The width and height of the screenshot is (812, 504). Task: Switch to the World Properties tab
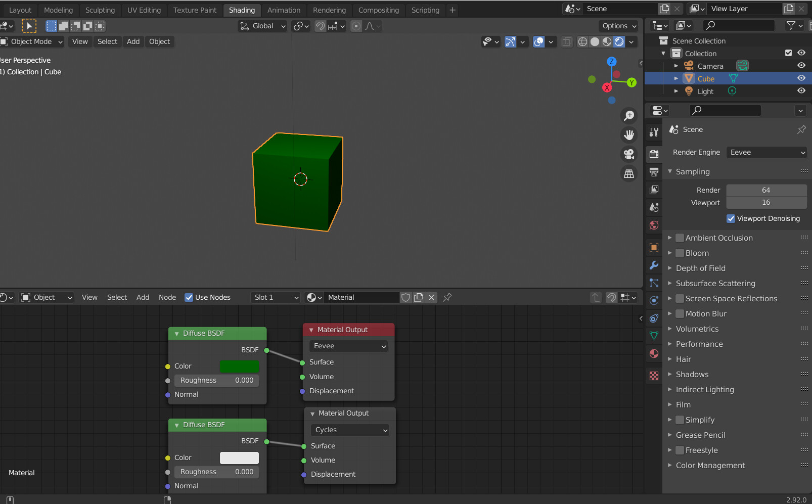coord(653,225)
